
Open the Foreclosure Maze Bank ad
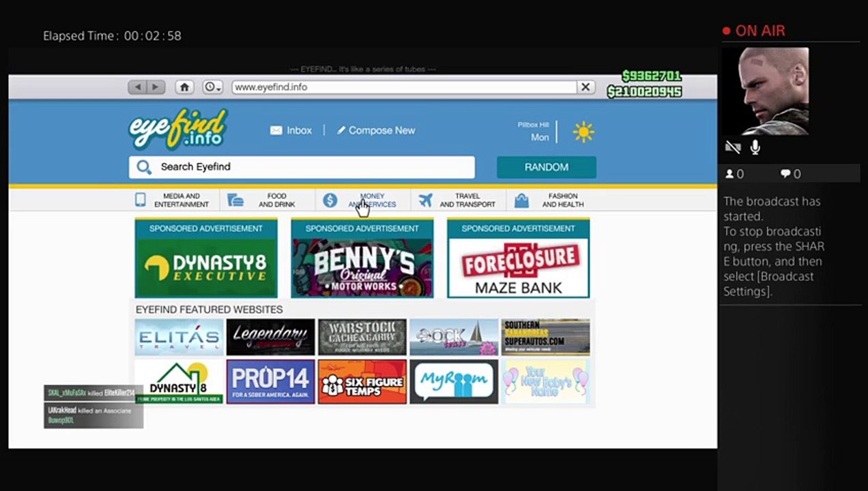518,258
